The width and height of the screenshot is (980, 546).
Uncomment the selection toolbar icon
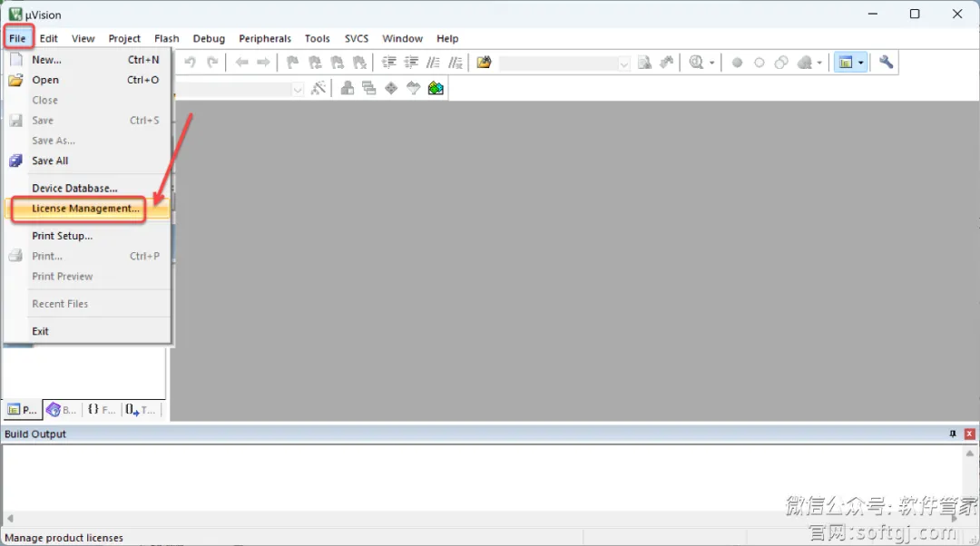[456, 62]
